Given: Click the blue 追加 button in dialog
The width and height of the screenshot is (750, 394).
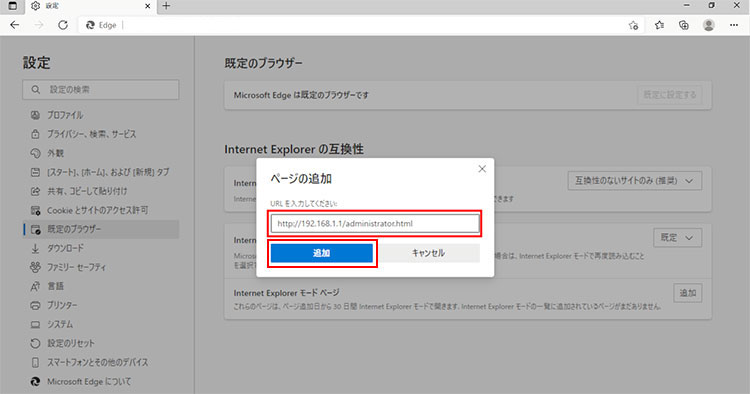Looking at the screenshot, I should pos(321,253).
